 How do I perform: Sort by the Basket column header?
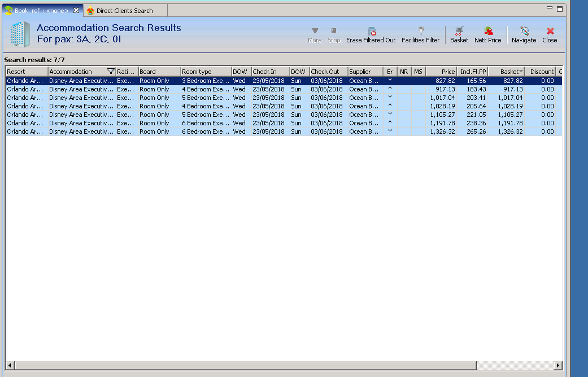click(506, 72)
